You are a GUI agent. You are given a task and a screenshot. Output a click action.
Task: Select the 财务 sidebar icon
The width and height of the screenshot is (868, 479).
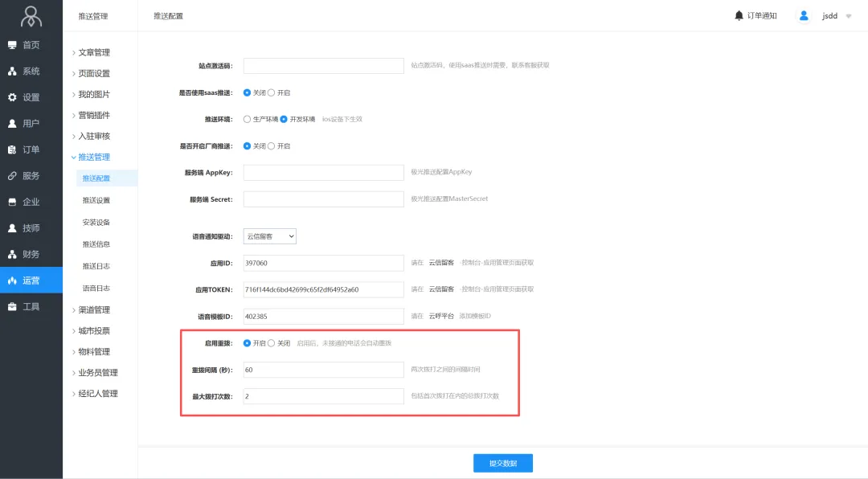point(12,254)
